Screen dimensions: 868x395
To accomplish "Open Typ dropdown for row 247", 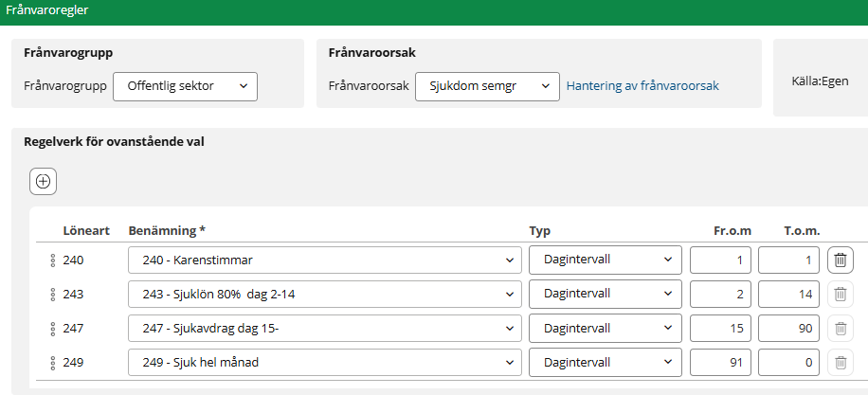I will (x=605, y=329).
